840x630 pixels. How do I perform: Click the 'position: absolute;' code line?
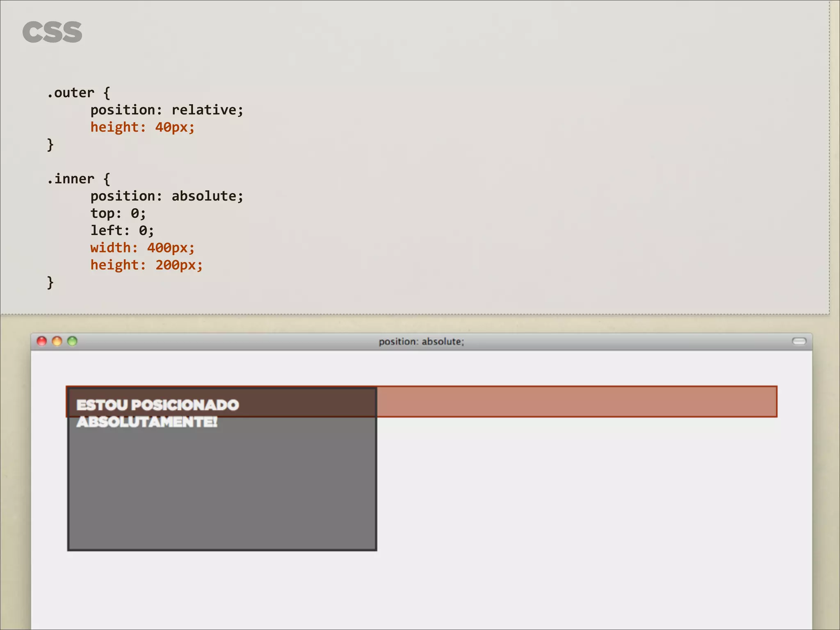(x=167, y=196)
